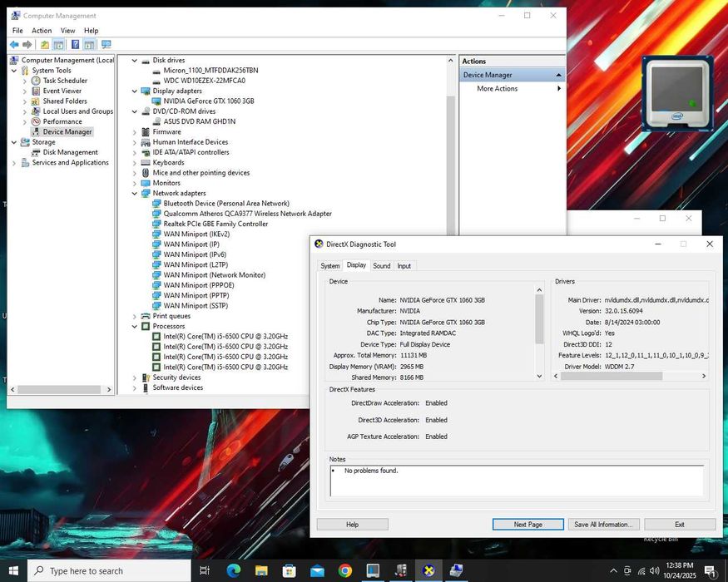This screenshot has width=728, height=582.
Task: Collapse the Display adapters category
Action: tap(134, 91)
